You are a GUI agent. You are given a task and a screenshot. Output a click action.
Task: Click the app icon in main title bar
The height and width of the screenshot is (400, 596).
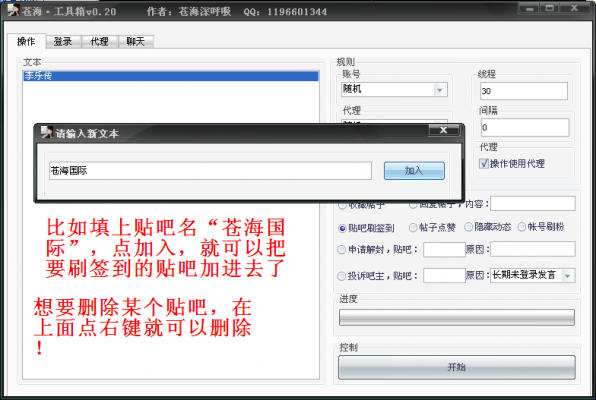pos(13,9)
